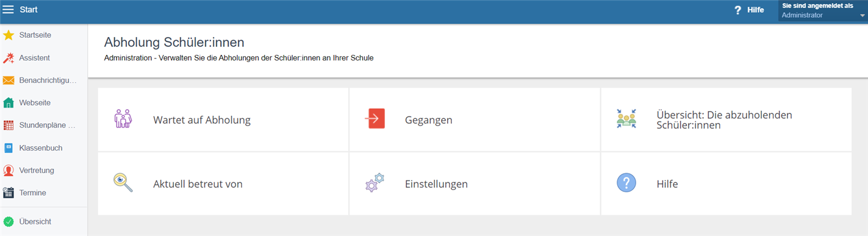Open the Wartet auf Abholung tile
This screenshot has width=868, height=236.
[223, 120]
